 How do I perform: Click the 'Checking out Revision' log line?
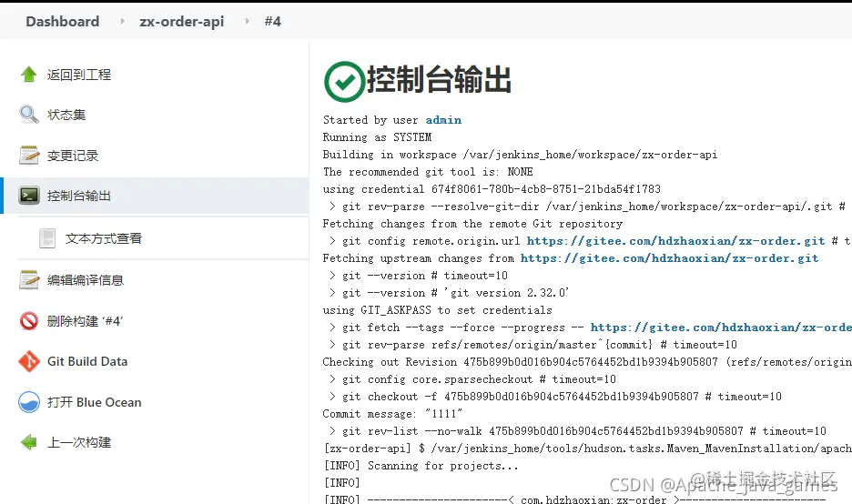pos(587,362)
